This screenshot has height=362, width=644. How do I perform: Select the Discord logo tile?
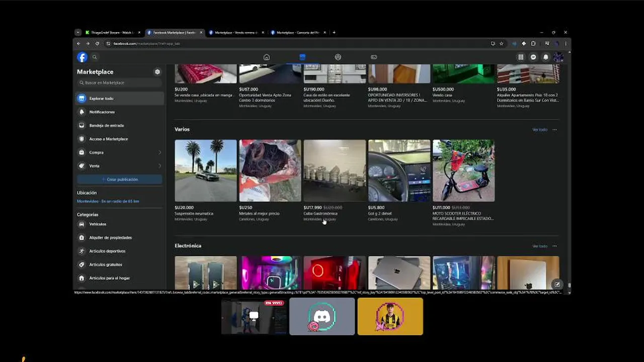[322, 317]
